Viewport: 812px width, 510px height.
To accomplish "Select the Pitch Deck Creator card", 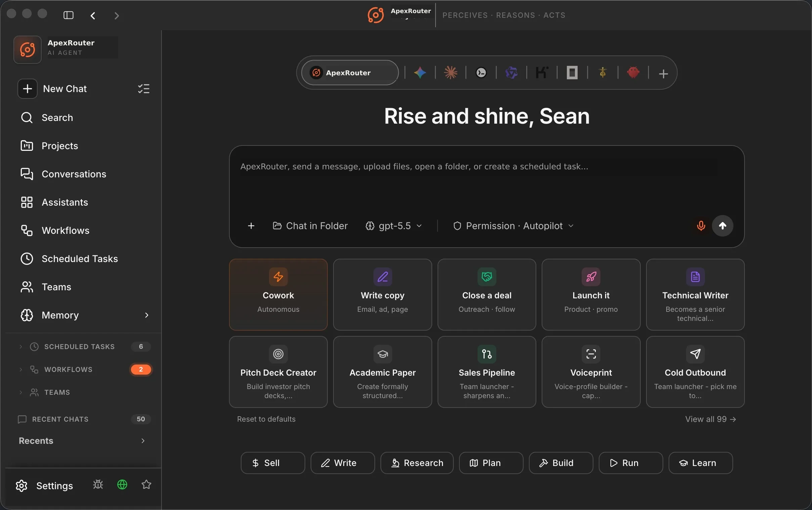I will pos(278,372).
